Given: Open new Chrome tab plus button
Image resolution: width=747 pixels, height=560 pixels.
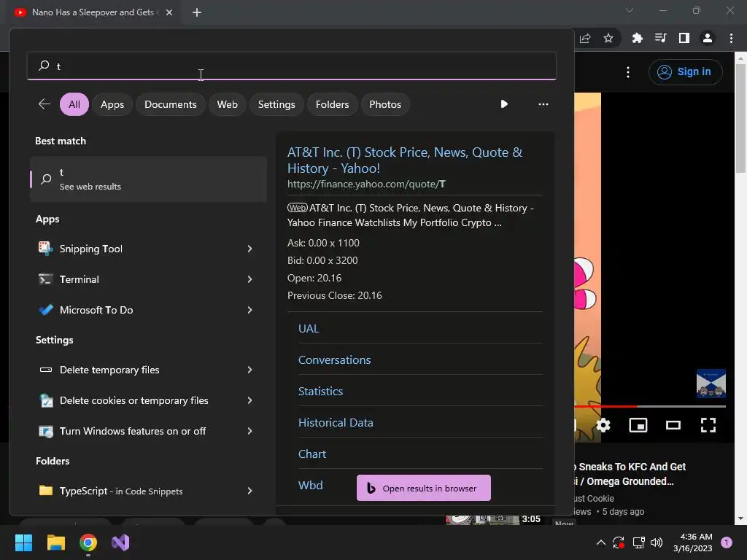Looking at the screenshot, I should pos(197,12).
